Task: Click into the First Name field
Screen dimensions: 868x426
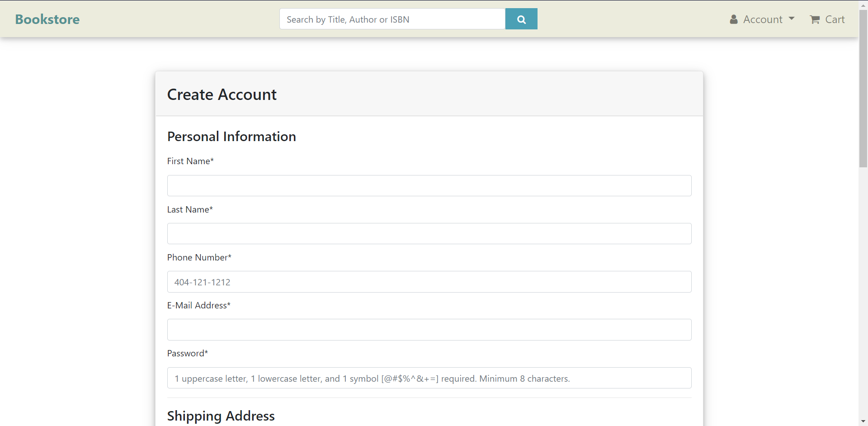Action: pyautogui.click(x=429, y=185)
